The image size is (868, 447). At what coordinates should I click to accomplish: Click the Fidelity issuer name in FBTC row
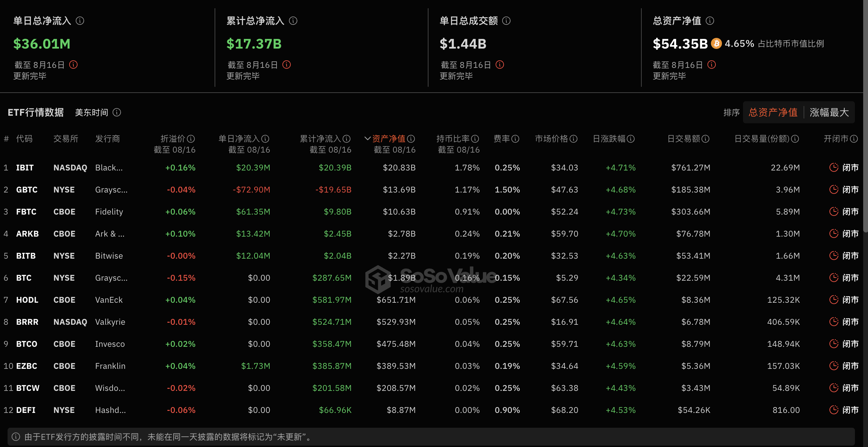point(109,211)
